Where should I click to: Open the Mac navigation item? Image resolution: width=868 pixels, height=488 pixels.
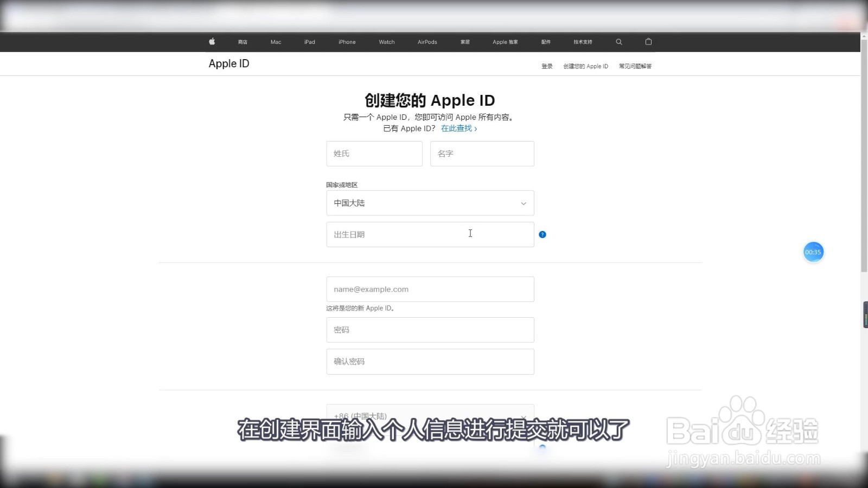[276, 42]
